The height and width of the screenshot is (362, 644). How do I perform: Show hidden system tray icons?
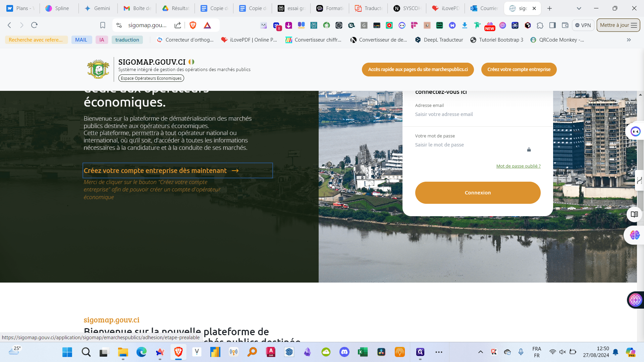[x=481, y=352]
